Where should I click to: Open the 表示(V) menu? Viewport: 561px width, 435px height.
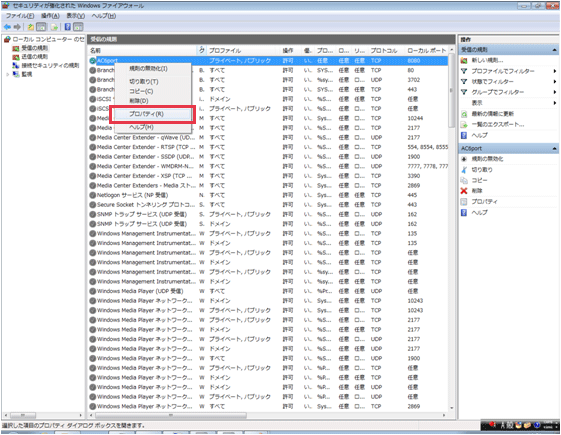pyautogui.click(x=75, y=16)
